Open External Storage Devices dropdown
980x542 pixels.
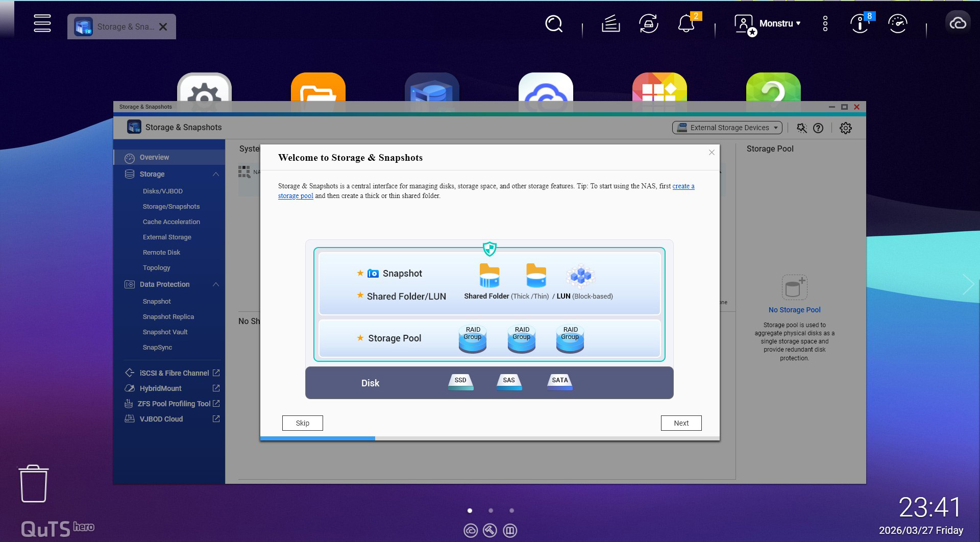click(x=727, y=128)
